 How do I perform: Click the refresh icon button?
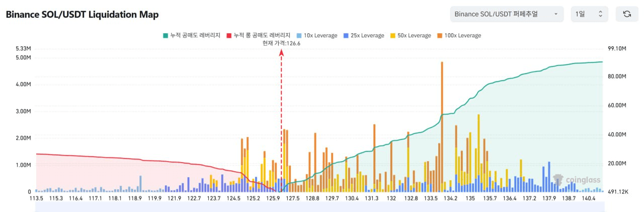point(627,14)
